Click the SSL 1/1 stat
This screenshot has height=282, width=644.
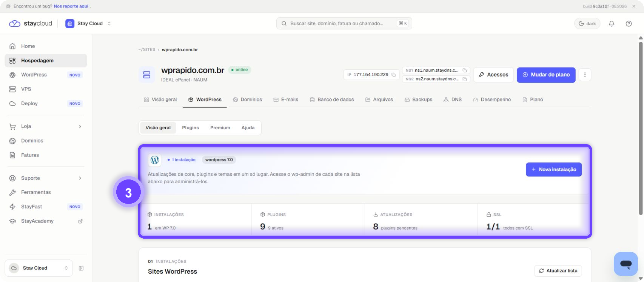coord(534,221)
